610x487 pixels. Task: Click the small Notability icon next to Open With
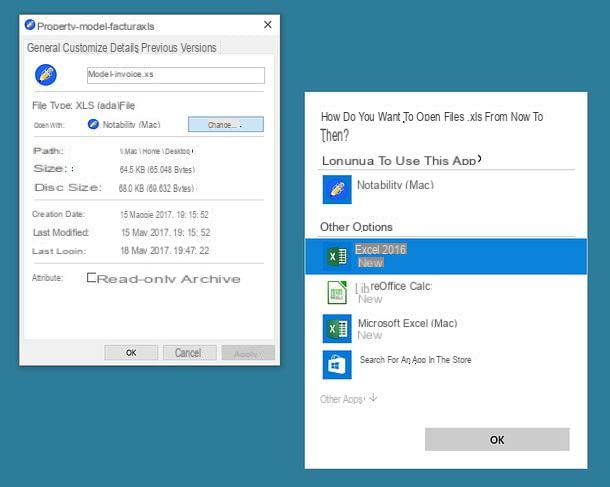(93, 124)
